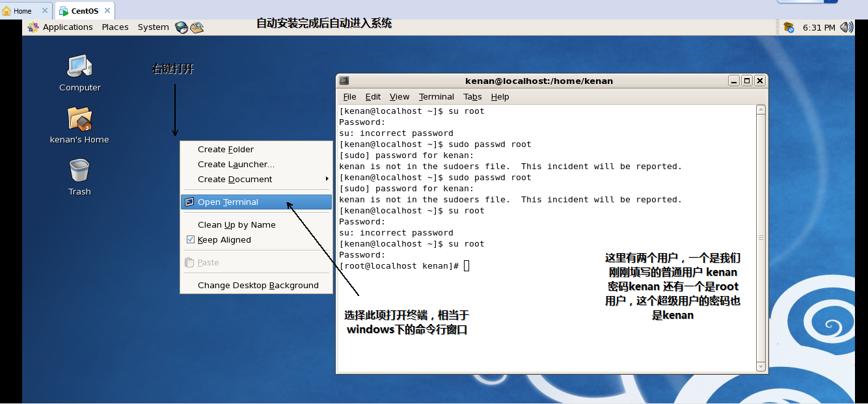The height and width of the screenshot is (404, 868).
Task: Close the kenan@localhost terminal window
Action: point(760,81)
